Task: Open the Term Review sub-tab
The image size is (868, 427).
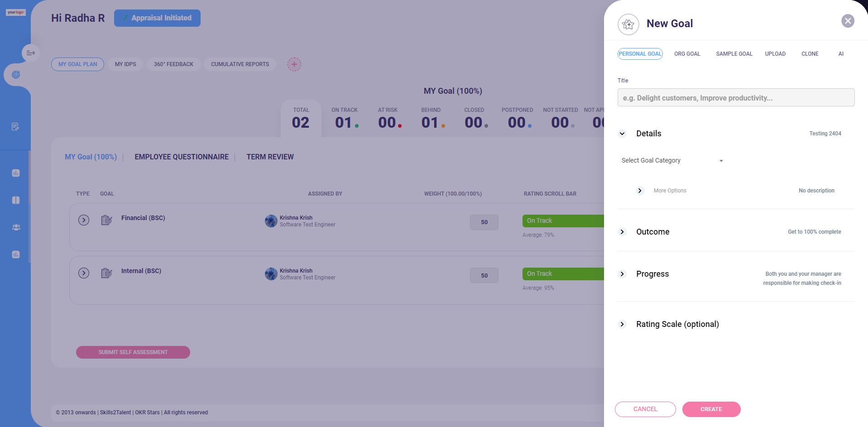Action: pos(270,157)
